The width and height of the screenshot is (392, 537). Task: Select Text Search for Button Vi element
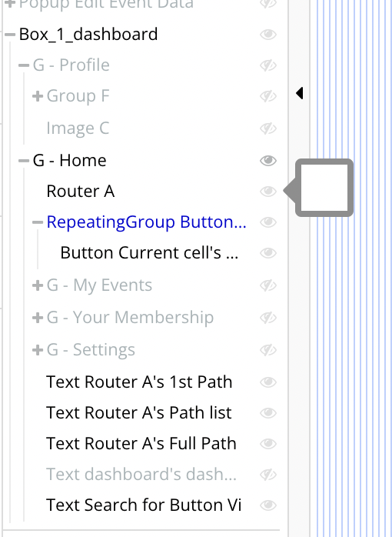pos(144,505)
